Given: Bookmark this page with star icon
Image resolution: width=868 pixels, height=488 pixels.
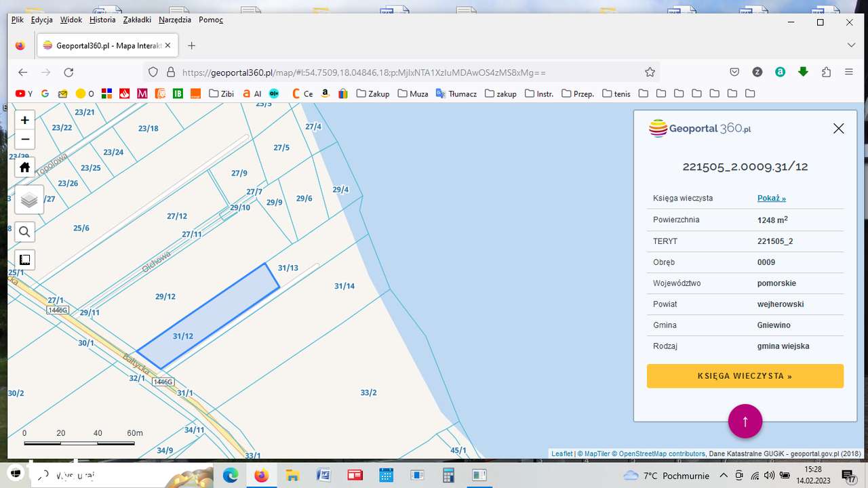Looking at the screenshot, I should pyautogui.click(x=650, y=72).
